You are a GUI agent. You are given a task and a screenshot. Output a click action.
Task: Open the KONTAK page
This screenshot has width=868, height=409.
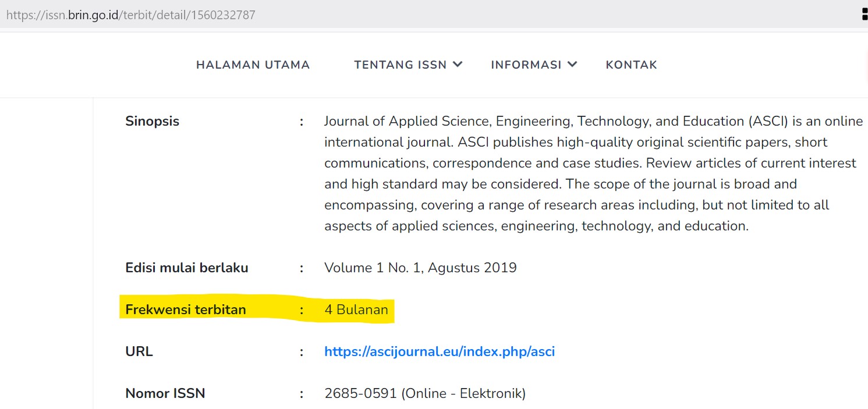pyautogui.click(x=631, y=65)
